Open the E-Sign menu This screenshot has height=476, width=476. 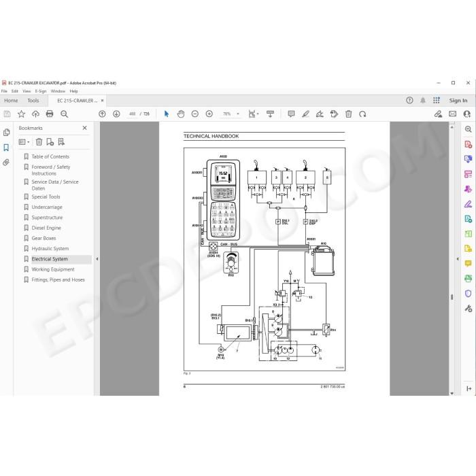pyautogui.click(x=41, y=91)
